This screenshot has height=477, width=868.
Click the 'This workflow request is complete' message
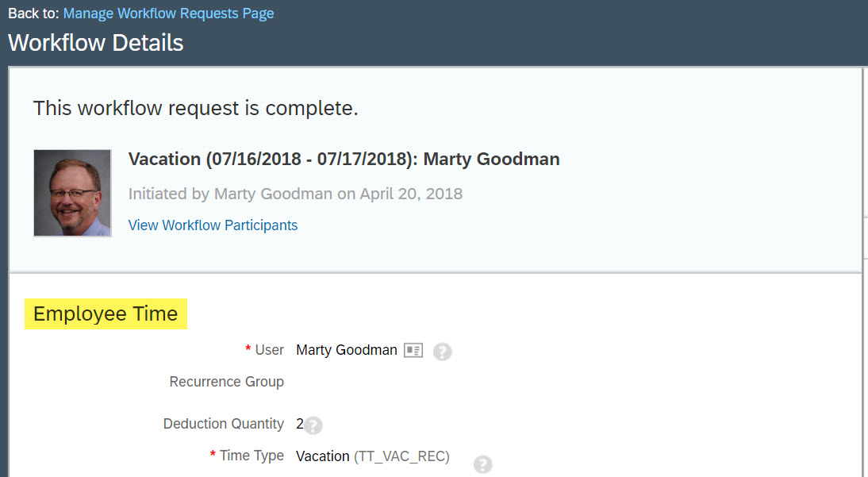195,108
